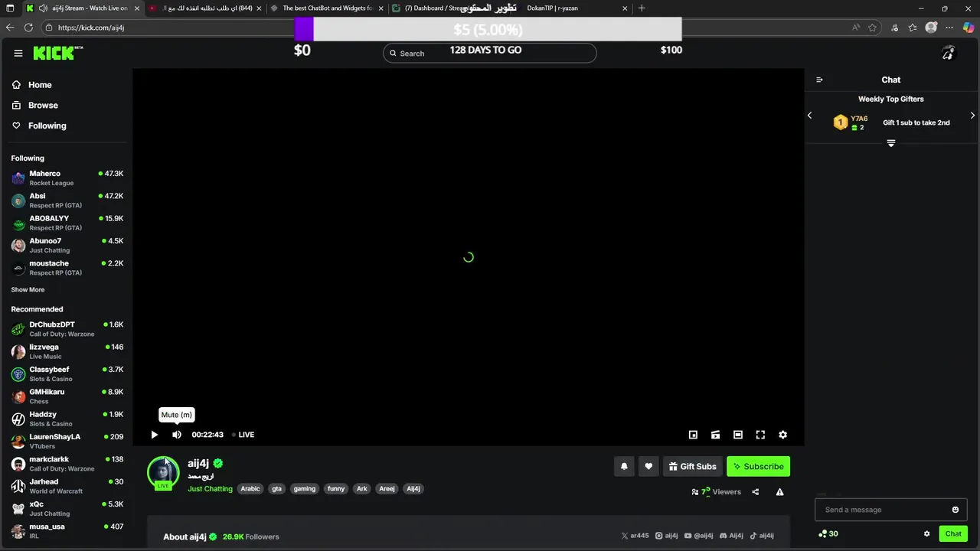Open ABO8ALYY channel avatar
Screen dimensions: 980x551
coord(18,223)
